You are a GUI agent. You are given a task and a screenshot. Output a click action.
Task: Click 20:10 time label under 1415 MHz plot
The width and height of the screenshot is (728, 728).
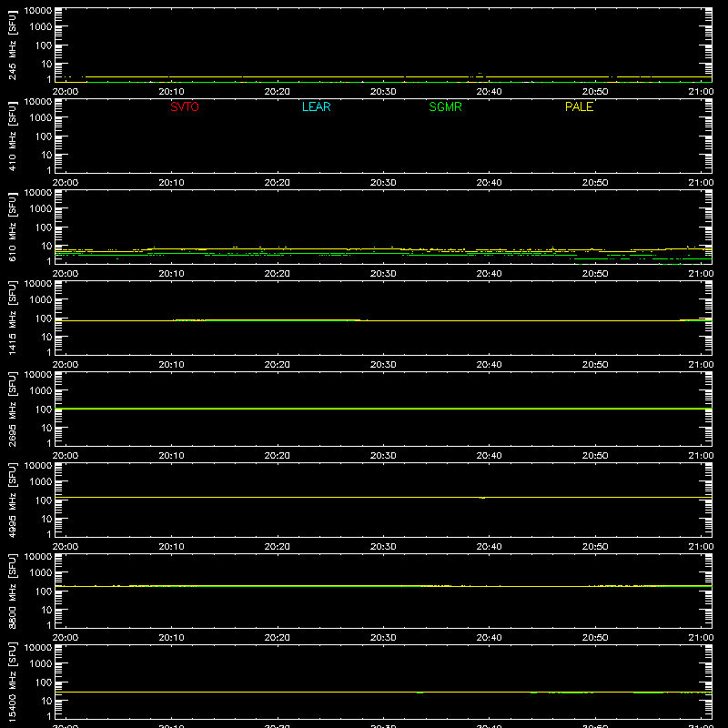tap(171, 365)
